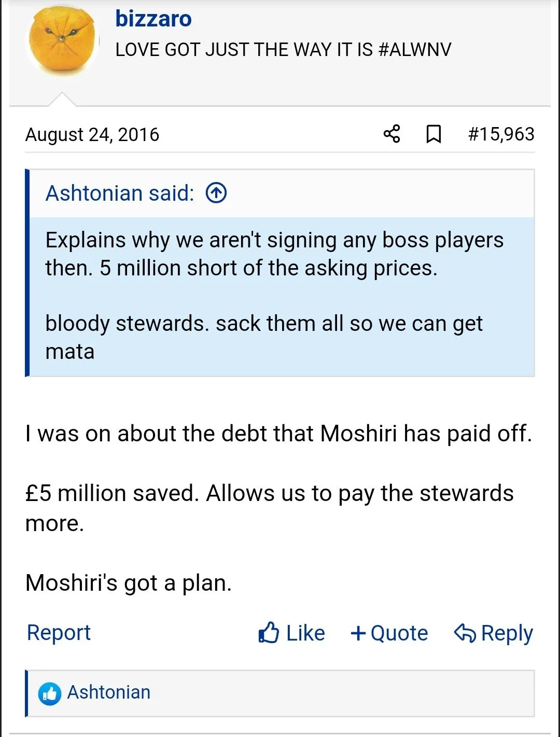560x737 pixels.
Task: Click the thumbs-up icon on Like button
Action: coord(269,633)
